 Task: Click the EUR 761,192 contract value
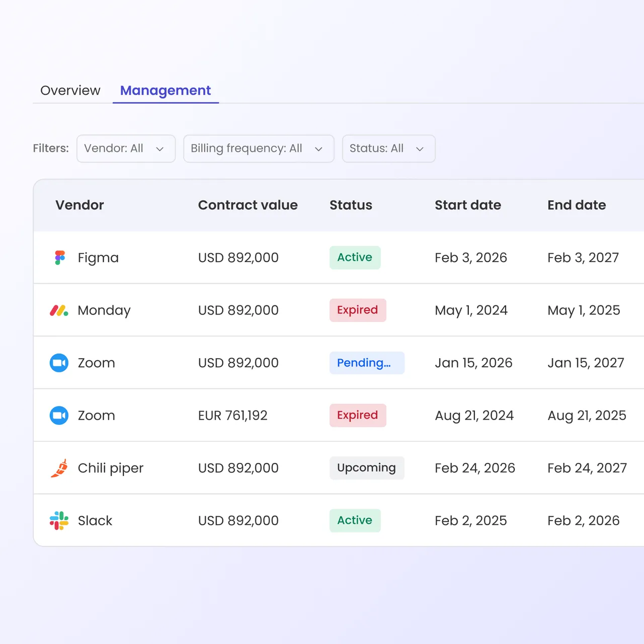[233, 416]
